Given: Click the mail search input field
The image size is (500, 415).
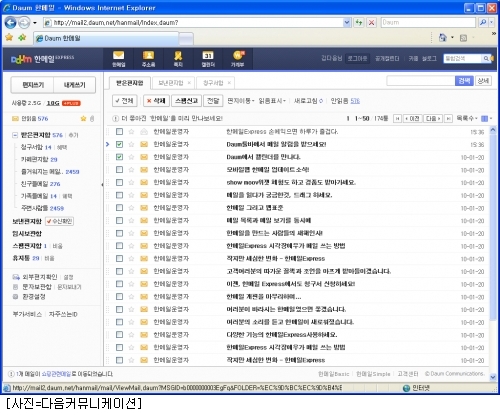Looking at the screenshot, I should pyautogui.click(x=421, y=81).
